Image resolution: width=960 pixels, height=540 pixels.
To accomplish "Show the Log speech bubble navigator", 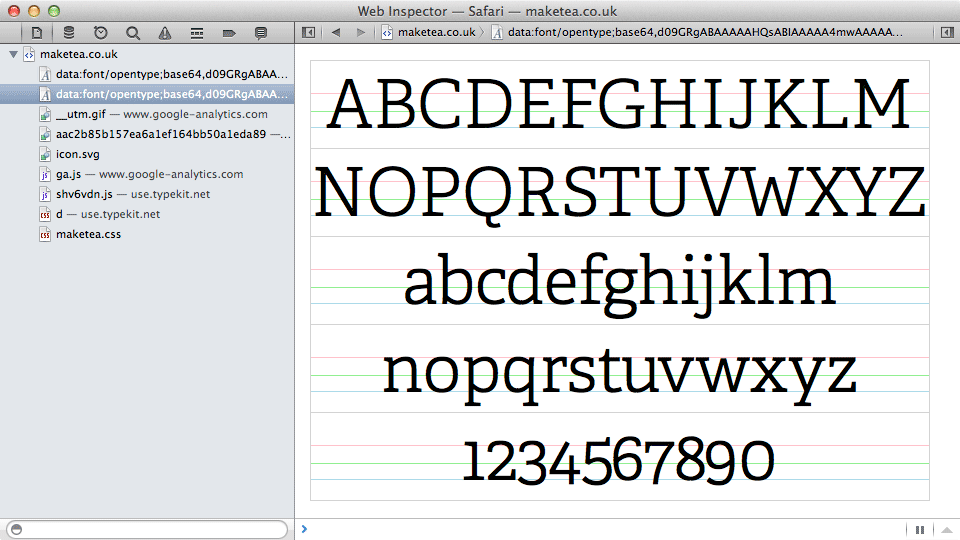I will pos(261,33).
